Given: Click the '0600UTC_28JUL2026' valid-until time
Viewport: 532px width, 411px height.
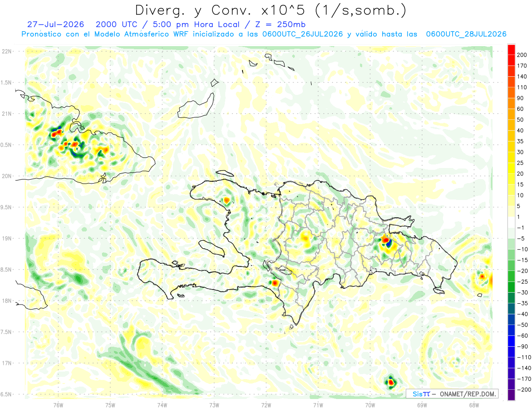Looking at the screenshot, I should (x=465, y=34).
